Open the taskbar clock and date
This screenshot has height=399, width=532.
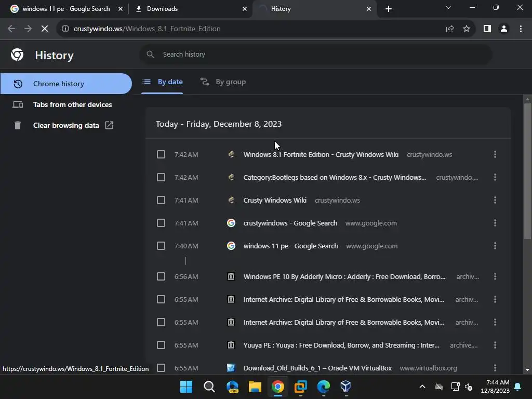[x=495, y=387]
